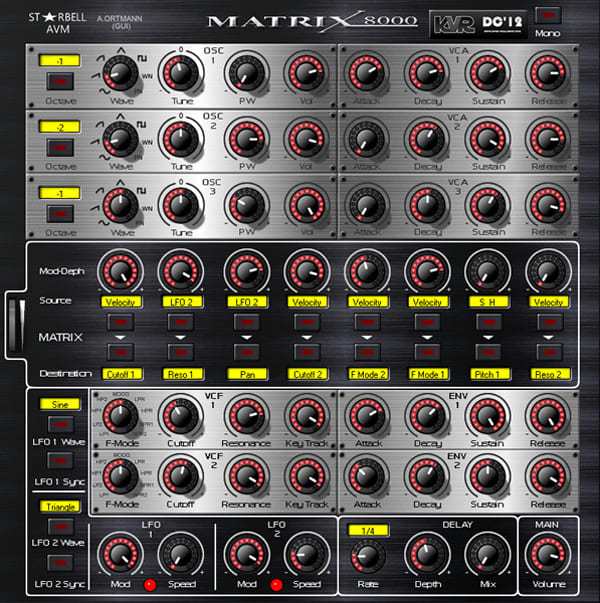Toggle the LFO 2 Sync button

60,560
